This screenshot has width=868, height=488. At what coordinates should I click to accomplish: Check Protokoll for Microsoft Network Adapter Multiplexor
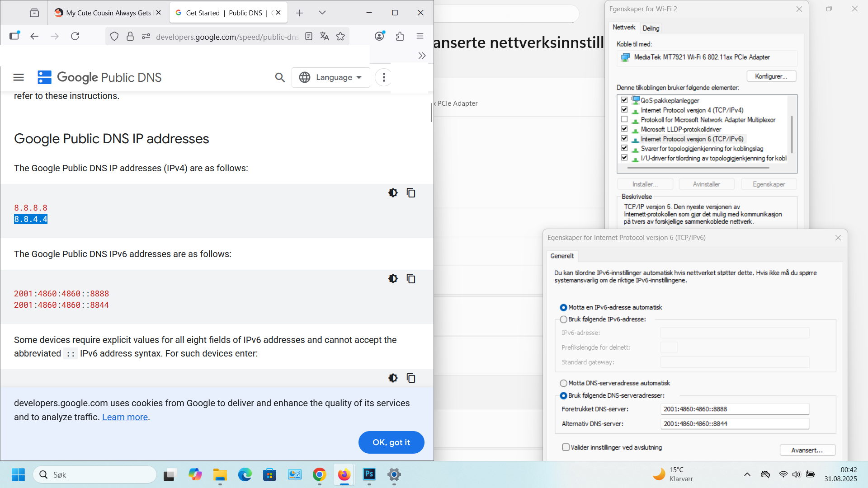click(x=624, y=119)
